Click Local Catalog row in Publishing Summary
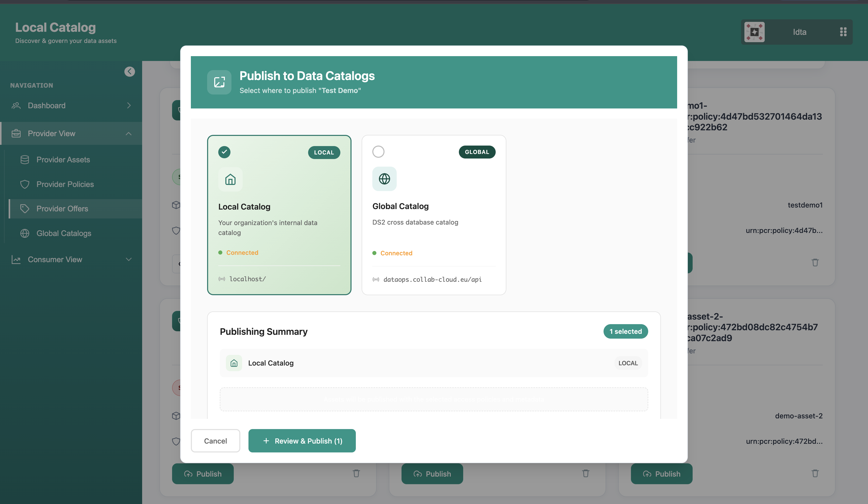This screenshot has height=504, width=868. point(434,363)
